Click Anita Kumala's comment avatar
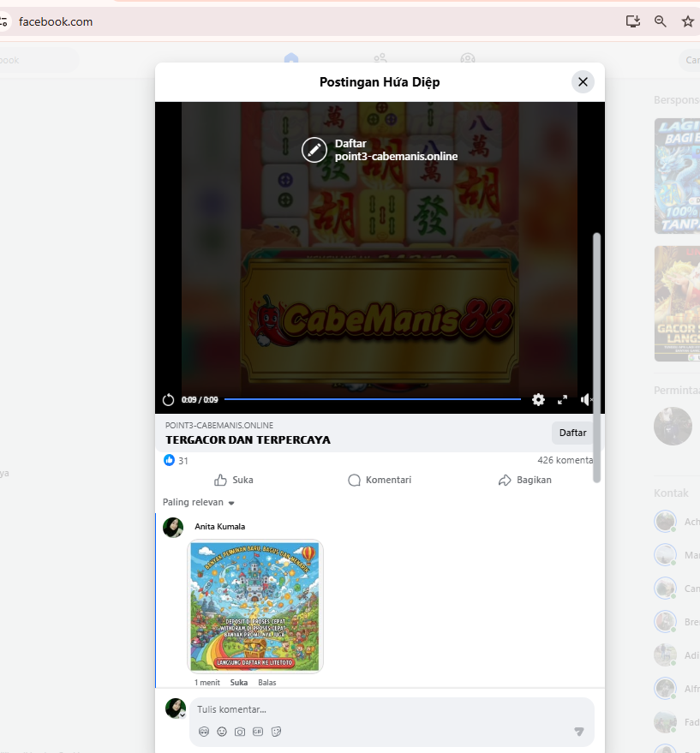Screen dimensions: 700x753 (x=173, y=528)
